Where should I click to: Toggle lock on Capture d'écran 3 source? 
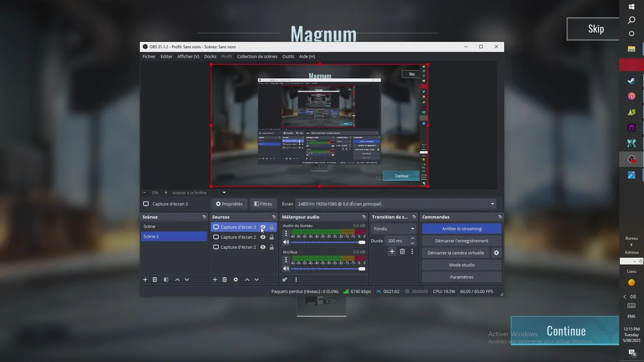pyautogui.click(x=272, y=227)
